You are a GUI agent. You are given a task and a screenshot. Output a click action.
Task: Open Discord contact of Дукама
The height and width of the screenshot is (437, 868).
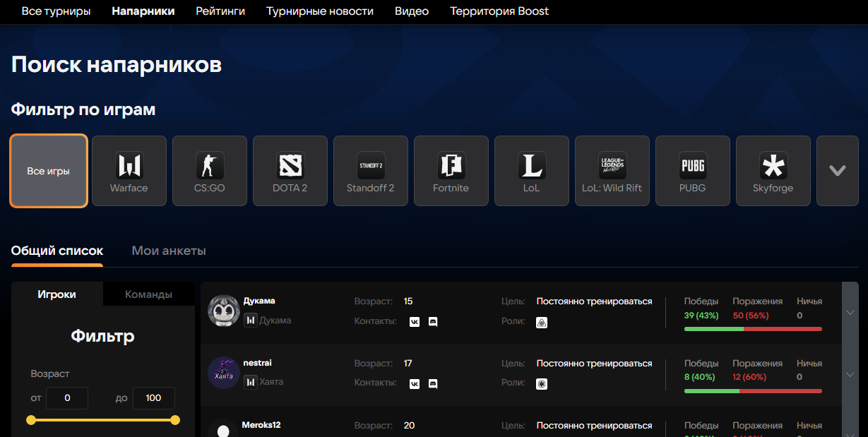433,321
